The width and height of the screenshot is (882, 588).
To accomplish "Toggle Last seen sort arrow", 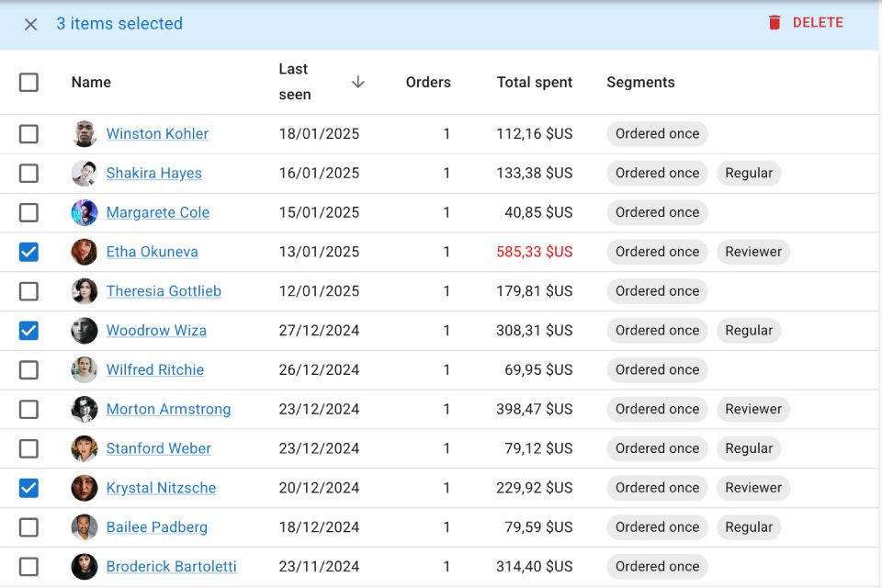I will coord(357,82).
